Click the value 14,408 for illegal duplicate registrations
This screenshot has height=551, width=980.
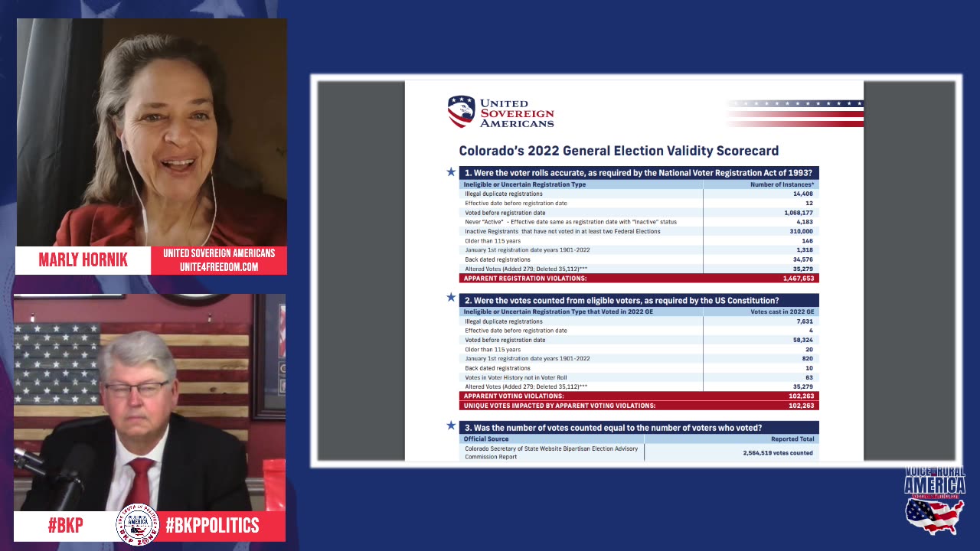click(x=803, y=194)
